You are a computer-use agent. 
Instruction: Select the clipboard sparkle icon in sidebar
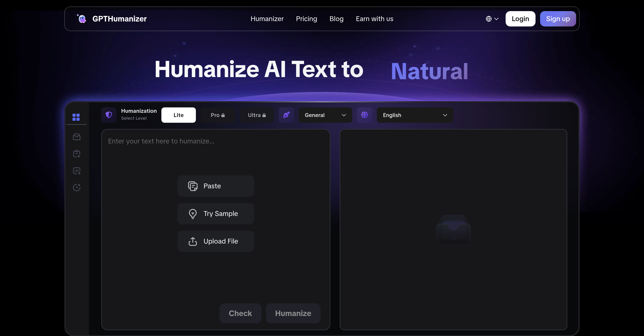pyautogui.click(x=76, y=154)
